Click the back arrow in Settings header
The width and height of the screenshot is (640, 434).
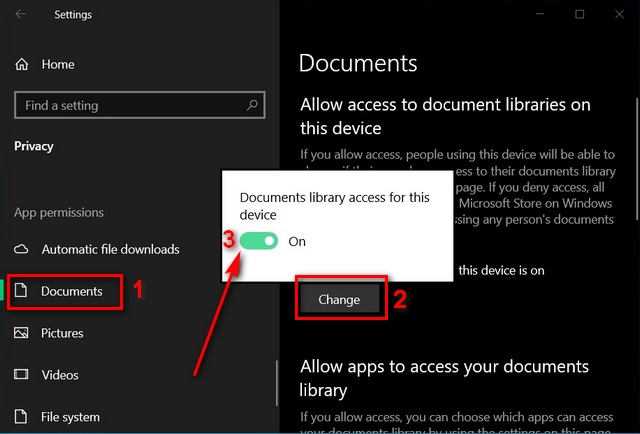(x=21, y=14)
